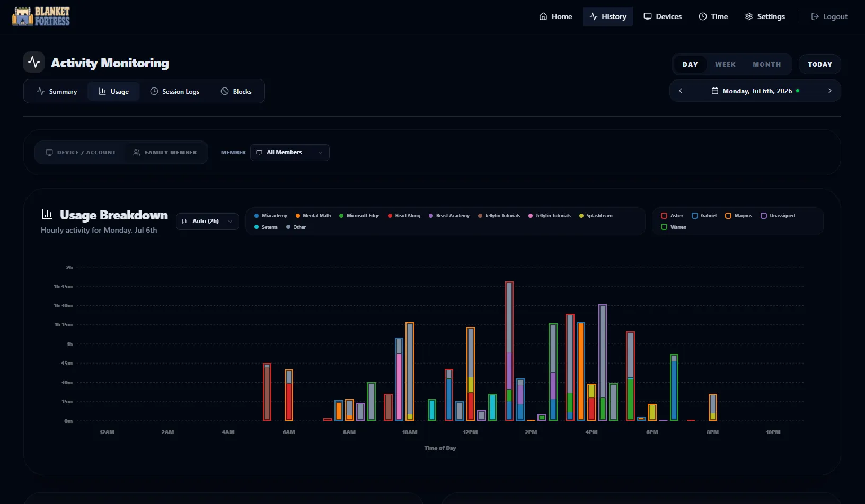Switch the range to WEEK
The image size is (865, 504).
pos(725,64)
